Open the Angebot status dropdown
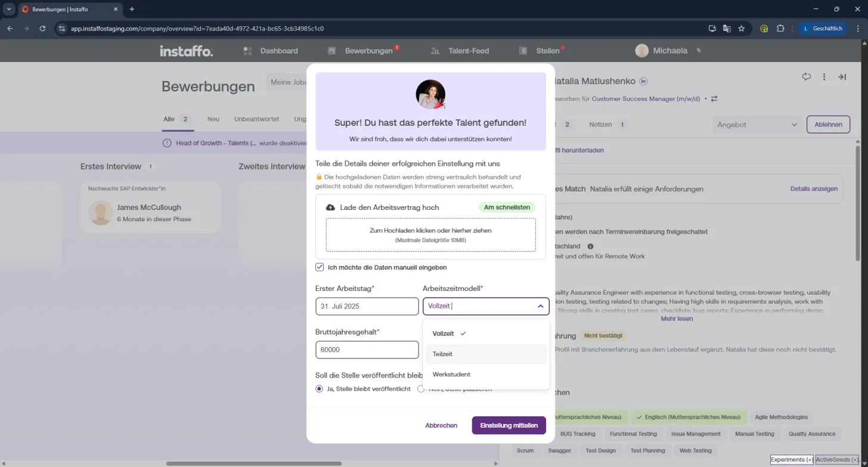 coord(757,125)
